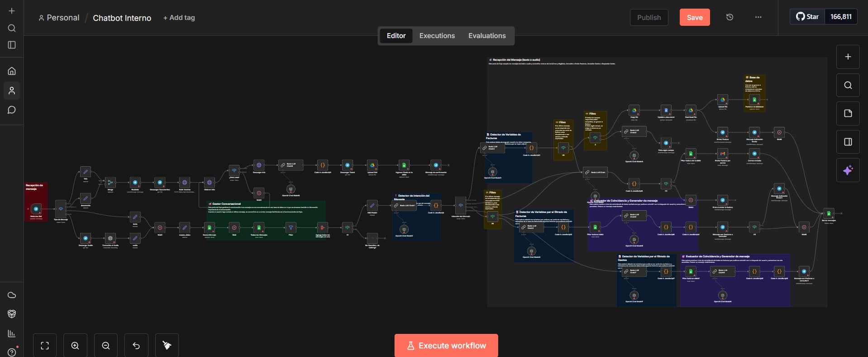This screenshot has width=868, height=357.
Task: Switch to the Executions tab
Action: [437, 36]
